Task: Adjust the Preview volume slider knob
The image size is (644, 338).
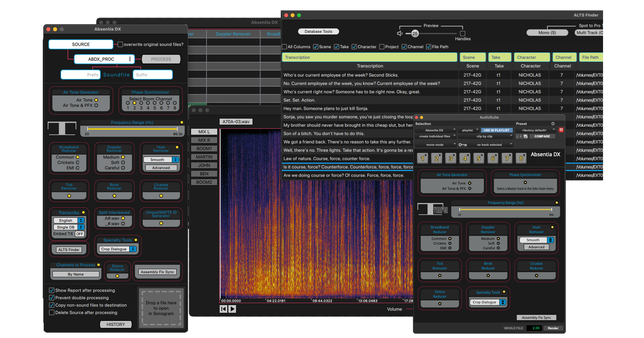Action: [x=415, y=33]
